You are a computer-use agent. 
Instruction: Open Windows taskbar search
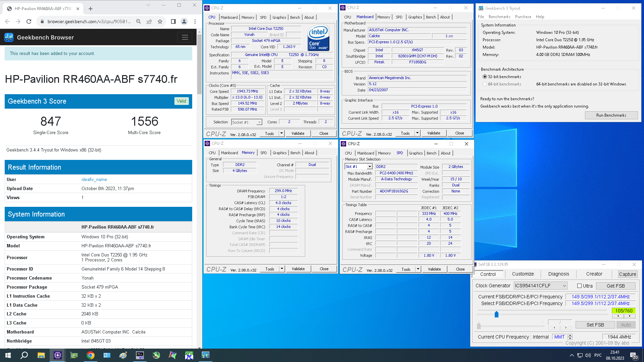24,355
